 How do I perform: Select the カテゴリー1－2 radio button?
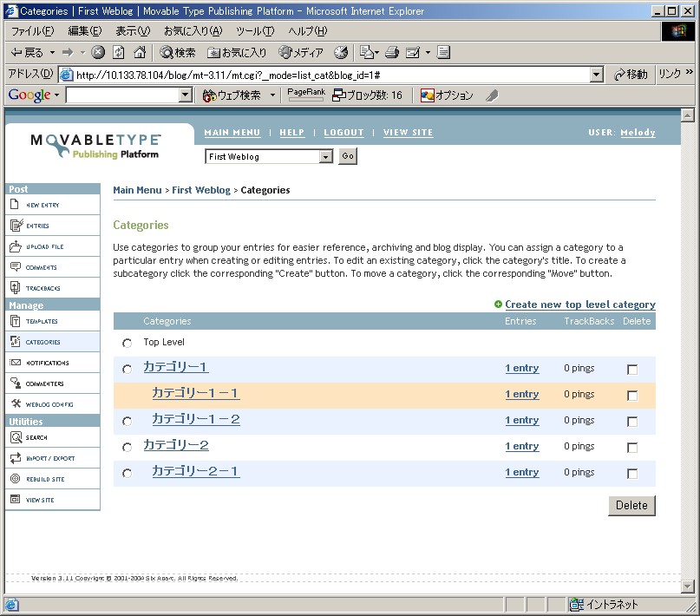coord(128,421)
